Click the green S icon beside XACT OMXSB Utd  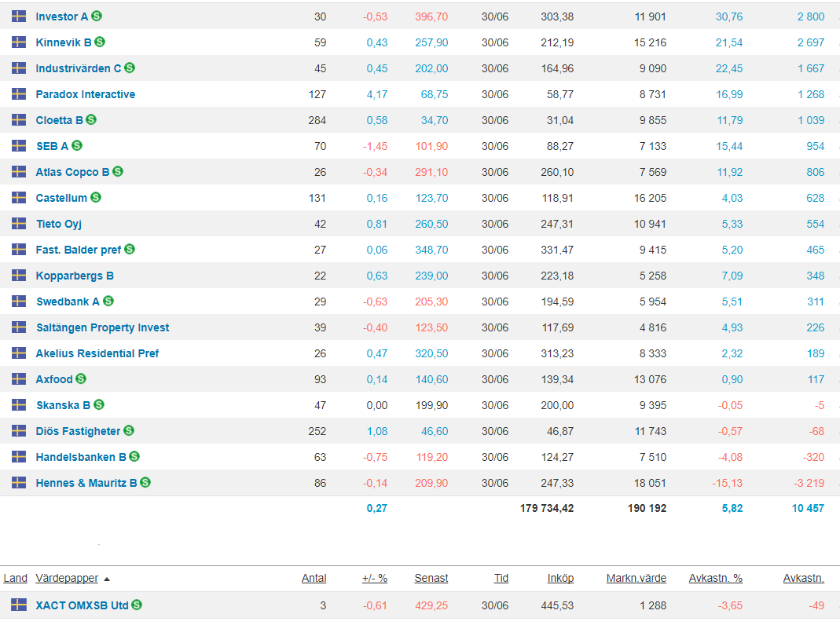pyautogui.click(x=137, y=605)
